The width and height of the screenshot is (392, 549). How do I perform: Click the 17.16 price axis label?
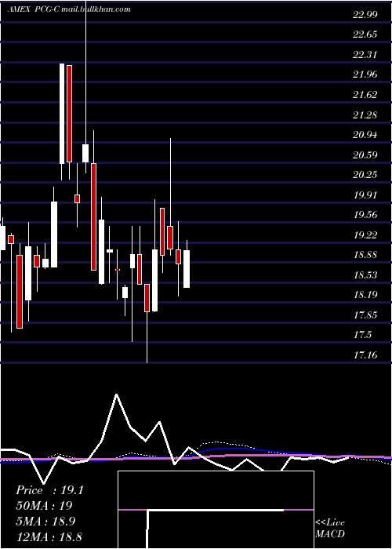[x=365, y=355]
